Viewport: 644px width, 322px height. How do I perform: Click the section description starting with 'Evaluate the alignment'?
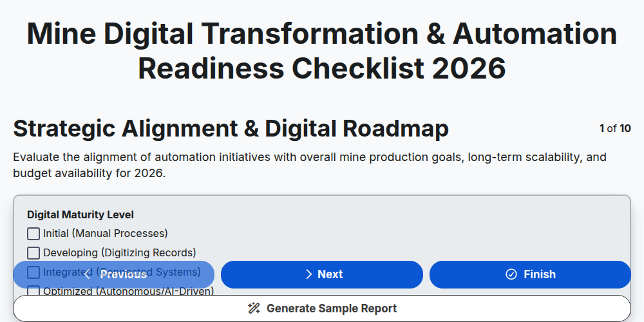(x=310, y=165)
